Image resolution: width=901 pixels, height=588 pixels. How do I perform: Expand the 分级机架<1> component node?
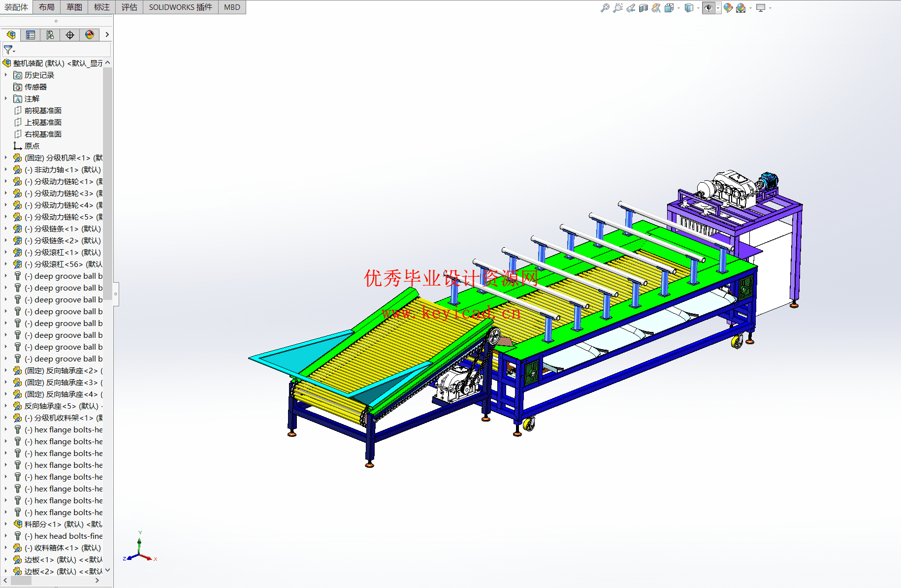point(6,158)
